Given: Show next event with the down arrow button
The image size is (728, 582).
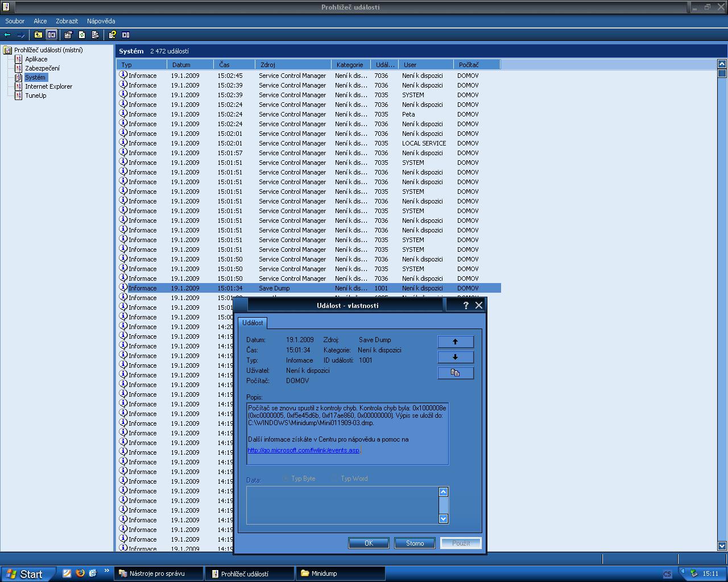Looking at the screenshot, I should point(455,357).
